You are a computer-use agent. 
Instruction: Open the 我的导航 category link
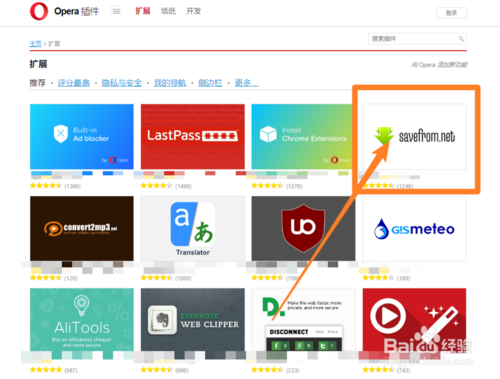tap(170, 83)
